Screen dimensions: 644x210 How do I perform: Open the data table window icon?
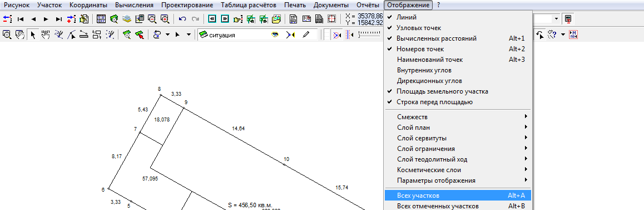tap(101, 19)
